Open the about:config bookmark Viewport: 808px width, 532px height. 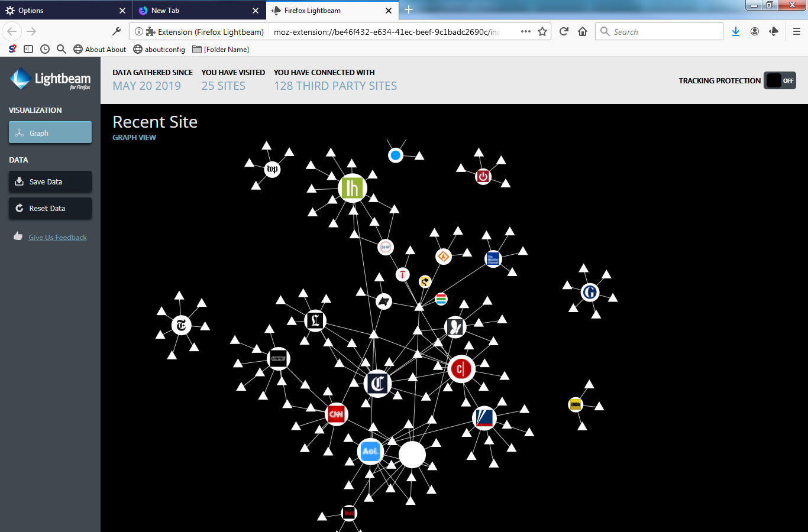[x=159, y=49]
